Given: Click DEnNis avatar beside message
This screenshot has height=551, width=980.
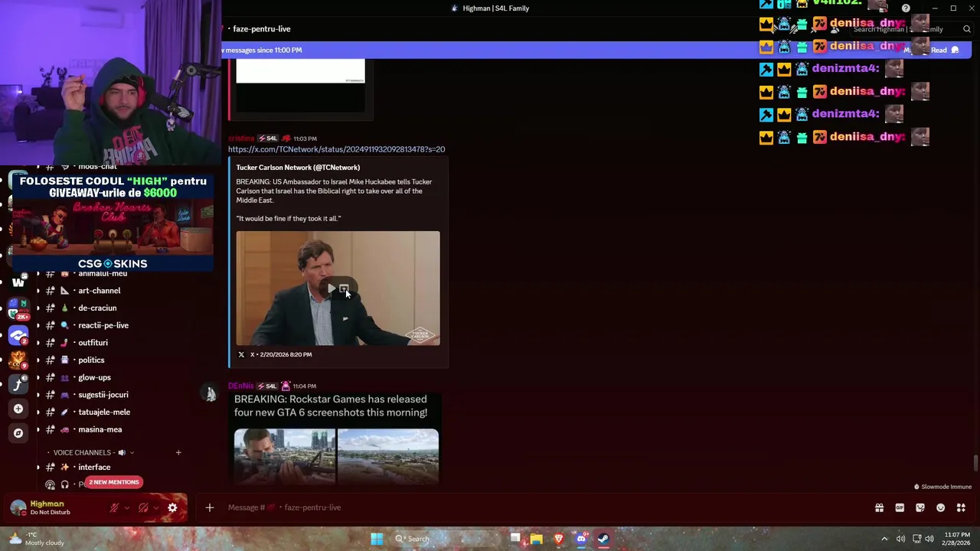Looking at the screenshot, I should [211, 393].
